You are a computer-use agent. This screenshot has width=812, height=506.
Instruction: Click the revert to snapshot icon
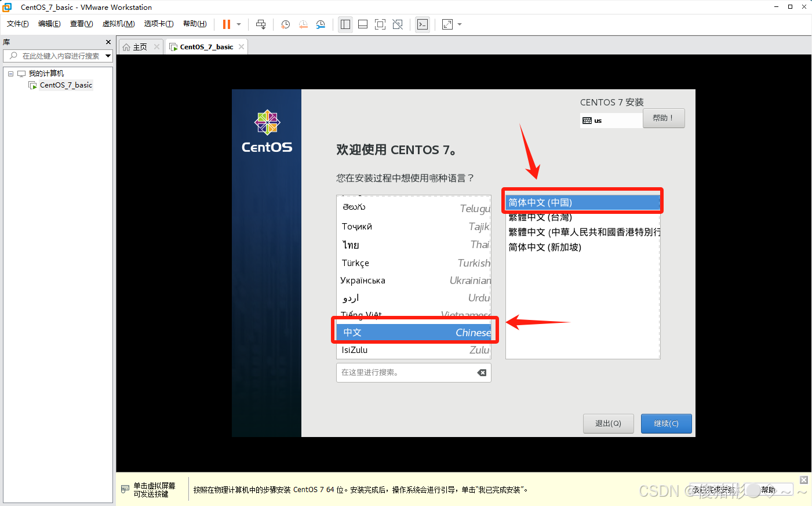pyautogui.click(x=303, y=24)
